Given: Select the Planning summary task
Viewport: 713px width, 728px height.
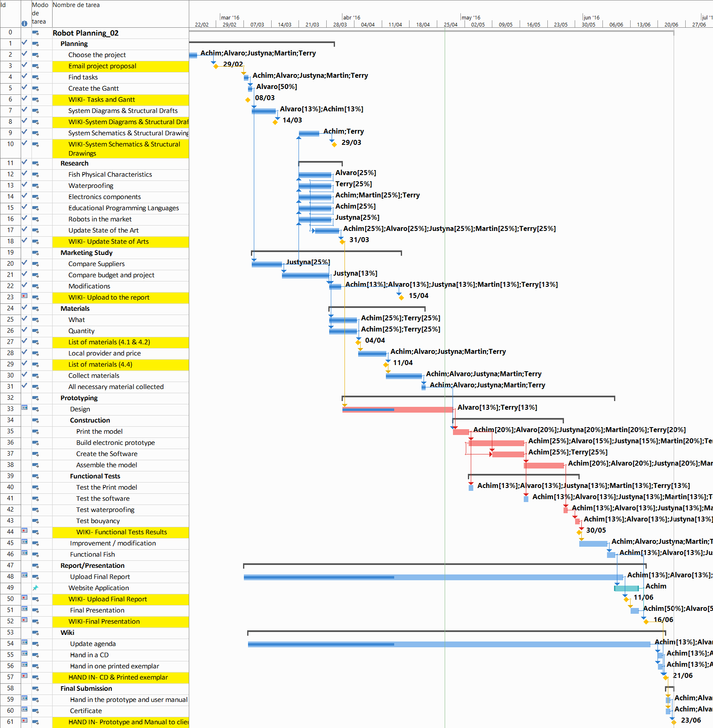Looking at the screenshot, I should (x=74, y=44).
